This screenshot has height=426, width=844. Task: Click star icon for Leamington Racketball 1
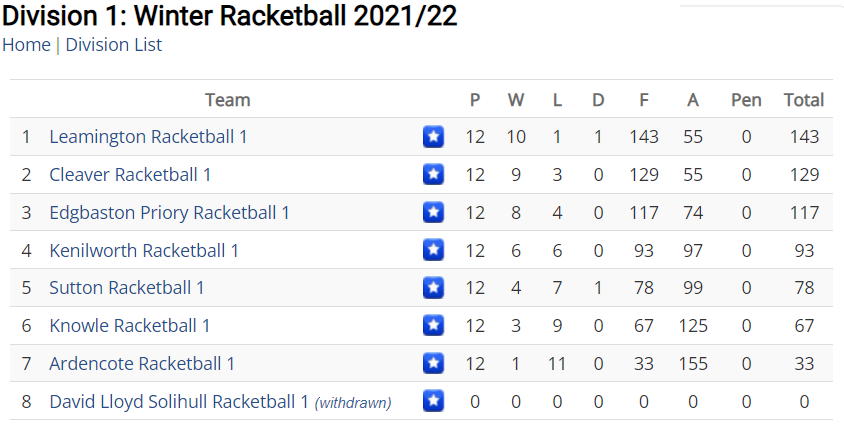[x=433, y=136]
